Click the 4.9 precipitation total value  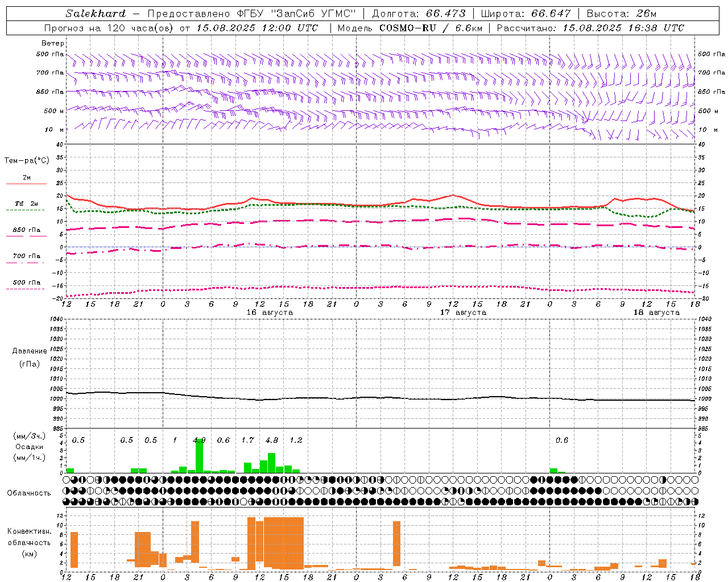[199, 440]
